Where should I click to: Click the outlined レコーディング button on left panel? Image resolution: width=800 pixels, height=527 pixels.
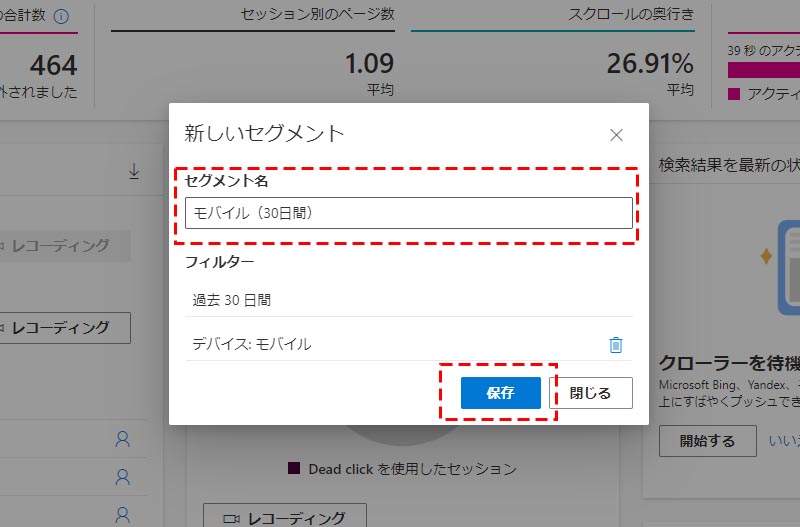64,327
